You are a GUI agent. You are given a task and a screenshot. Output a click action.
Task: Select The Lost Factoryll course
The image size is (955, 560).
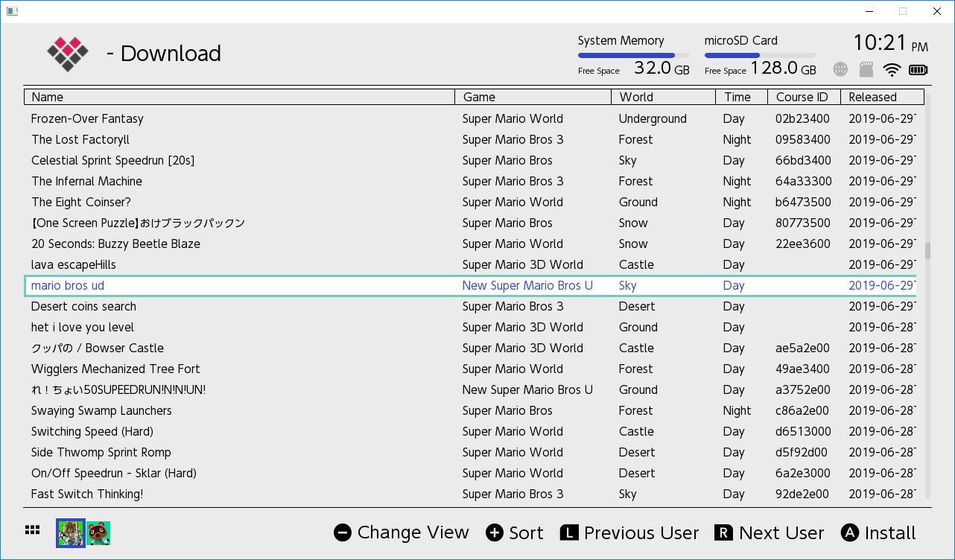tap(470, 139)
